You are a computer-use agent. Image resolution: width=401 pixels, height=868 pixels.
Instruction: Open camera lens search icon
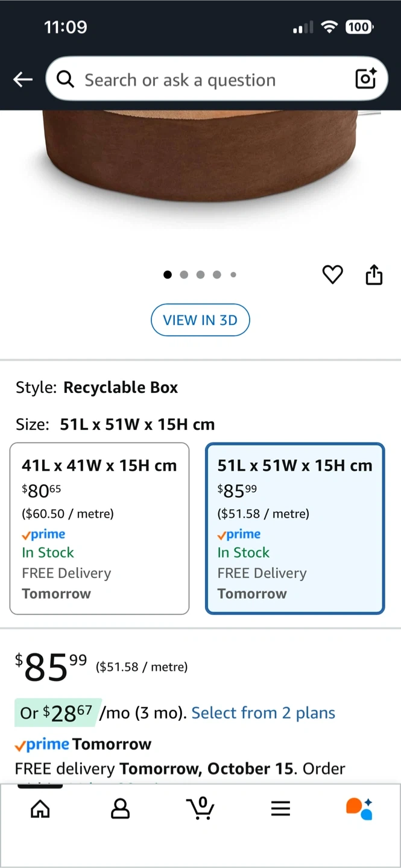(x=365, y=79)
